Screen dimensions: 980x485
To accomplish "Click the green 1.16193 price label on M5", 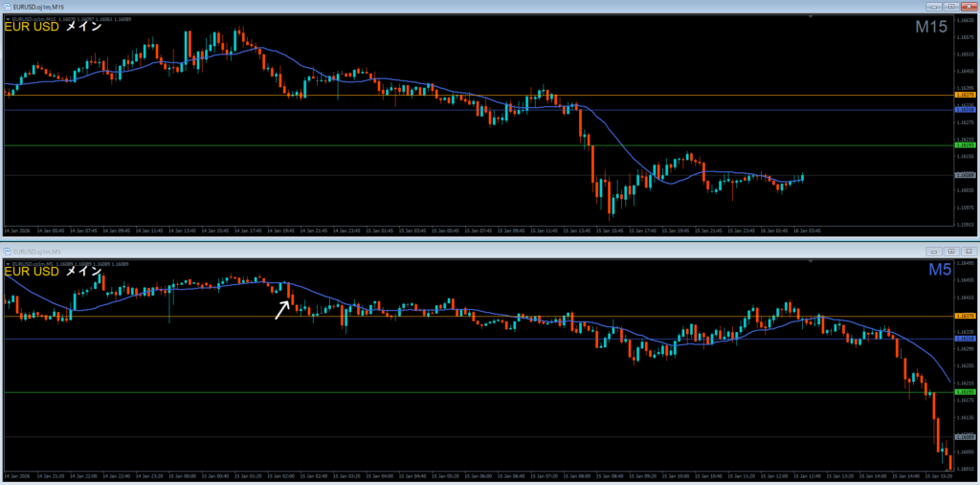I will pyautogui.click(x=965, y=392).
